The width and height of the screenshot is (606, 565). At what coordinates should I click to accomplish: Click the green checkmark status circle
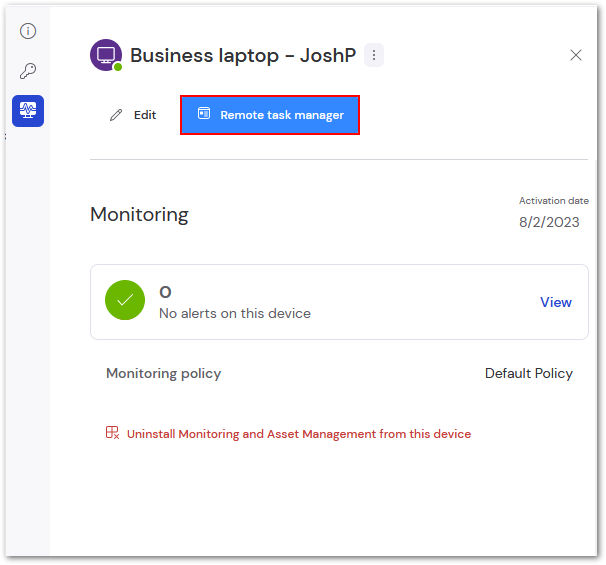tap(125, 300)
